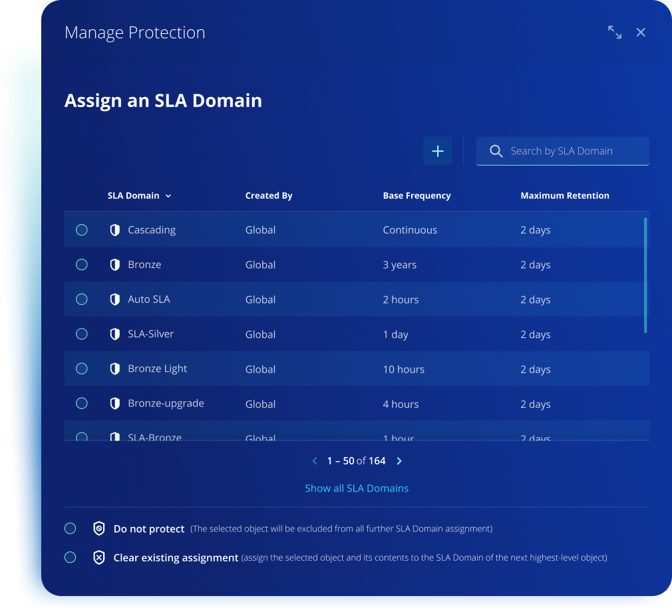Viewport: 672px width, 616px height.
Task: Open Show all SLA Domains
Action: coord(357,488)
